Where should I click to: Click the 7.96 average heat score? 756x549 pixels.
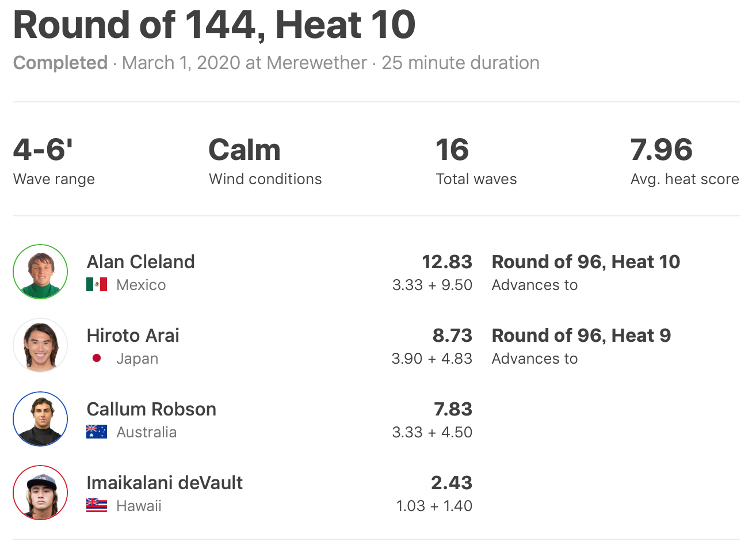pos(662,150)
